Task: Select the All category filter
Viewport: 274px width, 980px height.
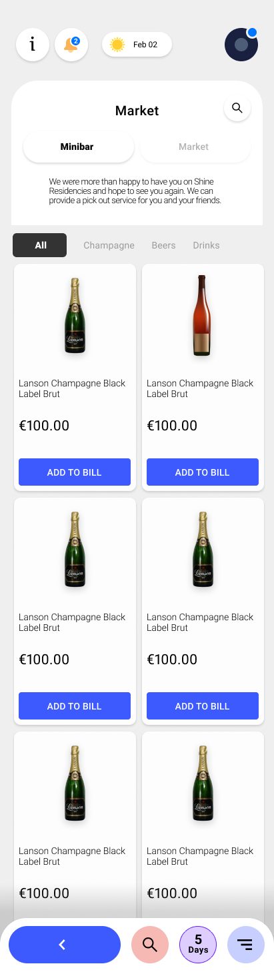Action: pyautogui.click(x=40, y=245)
